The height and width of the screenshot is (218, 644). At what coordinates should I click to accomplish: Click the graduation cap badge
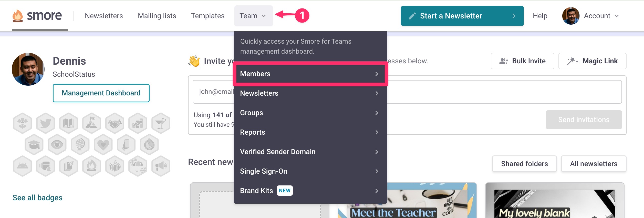click(34, 145)
